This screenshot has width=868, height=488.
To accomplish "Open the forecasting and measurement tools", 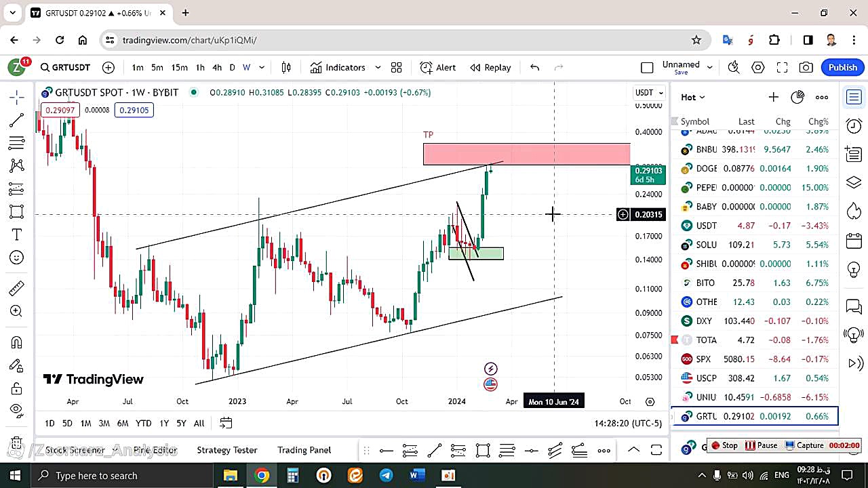I will [17, 189].
